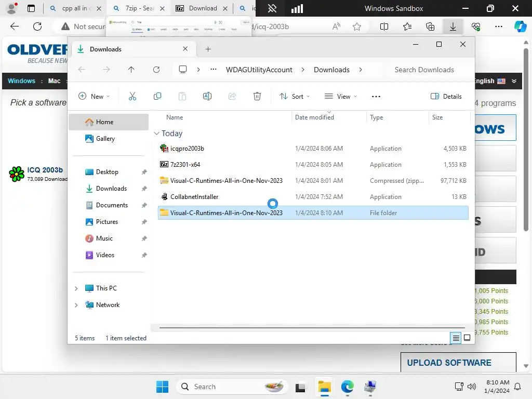This screenshot has width=532, height=399.
Task: Click the Windows link on OldVersion site
Action: point(21,81)
